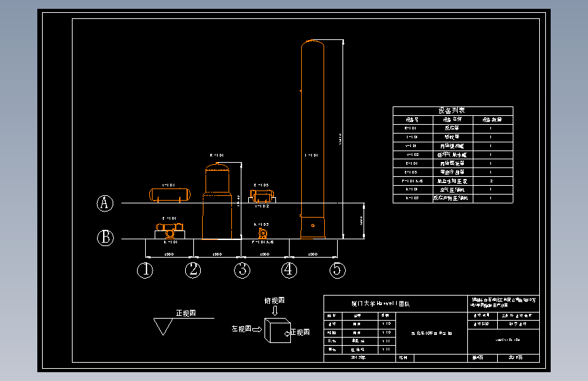
Task: Click grid axis bubble B
Action: pyautogui.click(x=105, y=238)
